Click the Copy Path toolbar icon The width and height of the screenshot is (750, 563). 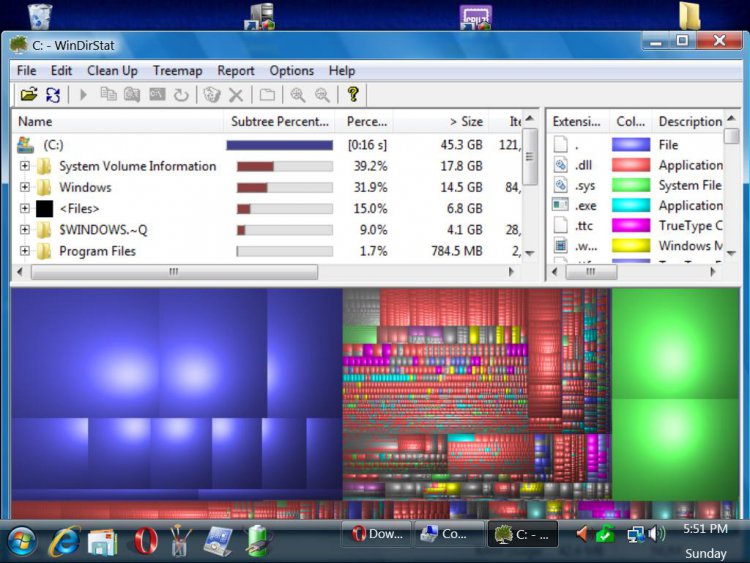109,94
